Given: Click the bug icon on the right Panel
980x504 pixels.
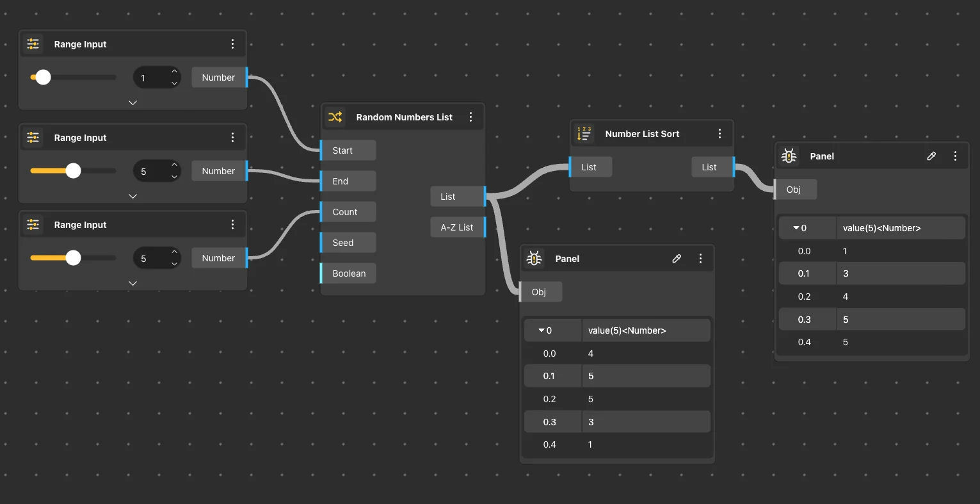Looking at the screenshot, I should tap(789, 156).
